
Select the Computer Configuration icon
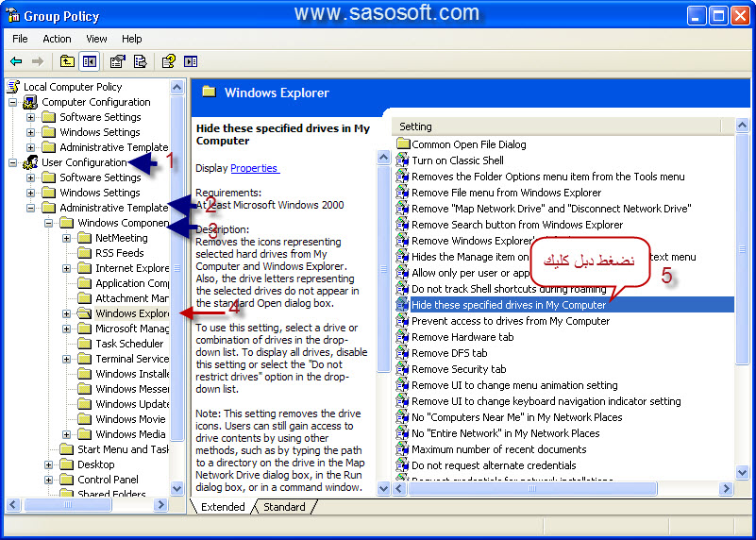pos(30,102)
